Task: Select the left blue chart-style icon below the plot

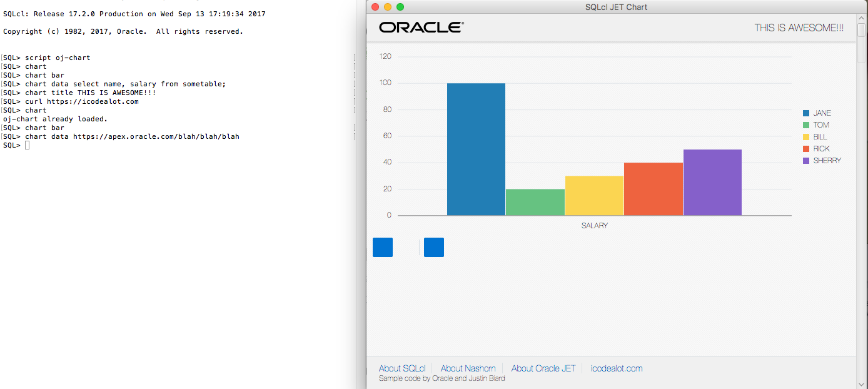Action: click(383, 247)
